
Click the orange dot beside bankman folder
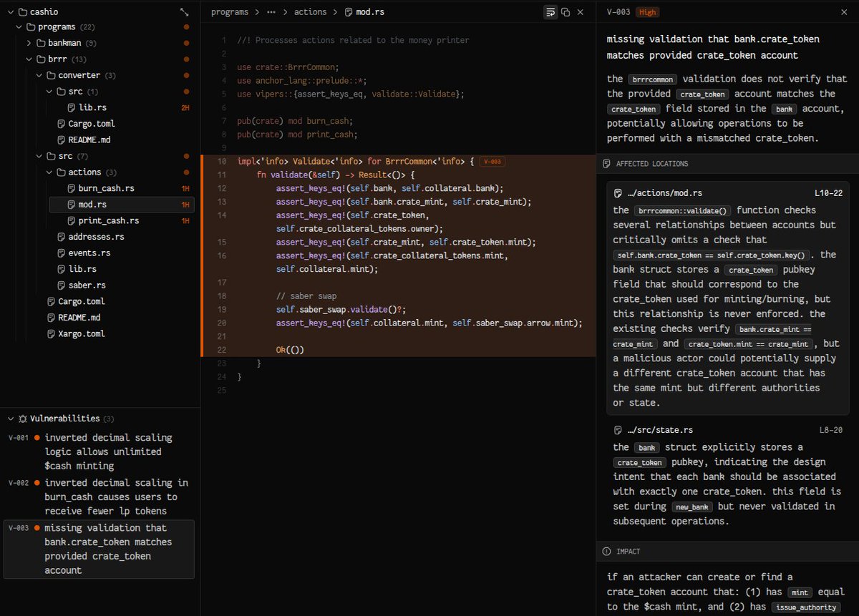186,43
